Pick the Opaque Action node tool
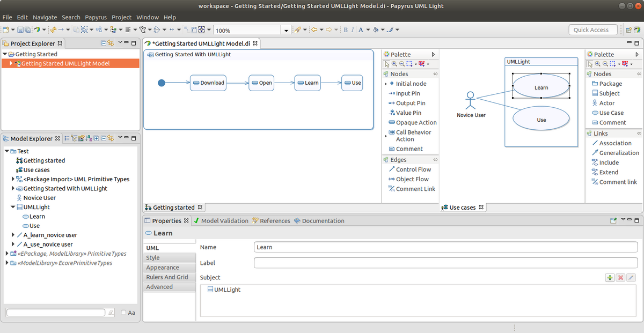 click(x=416, y=122)
